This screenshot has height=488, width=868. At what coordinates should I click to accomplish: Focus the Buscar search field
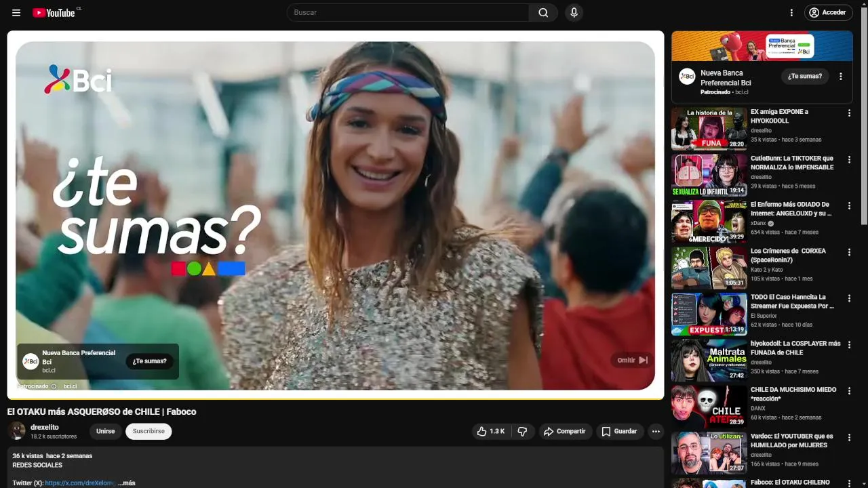(408, 12)
